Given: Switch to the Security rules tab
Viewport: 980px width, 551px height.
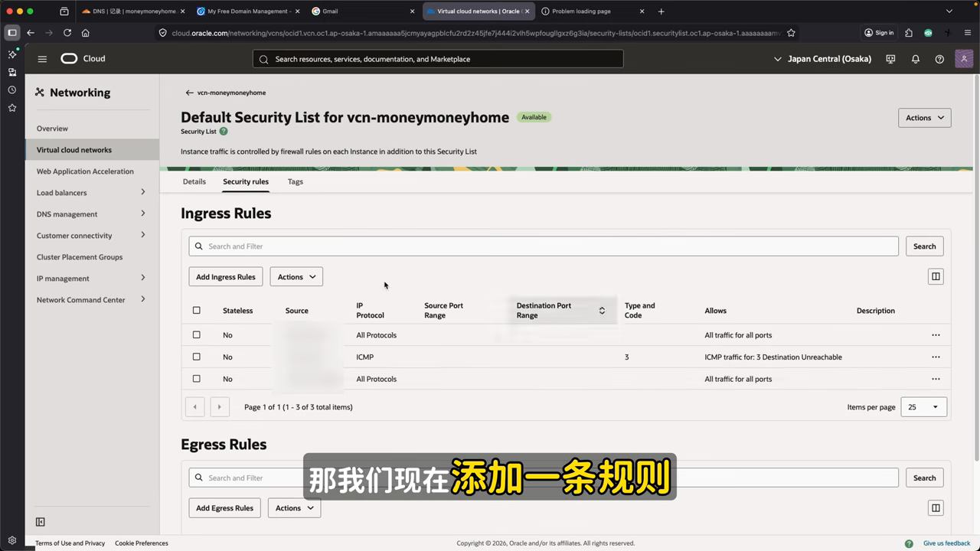Looking at the screenshot, I should [246, 181].
